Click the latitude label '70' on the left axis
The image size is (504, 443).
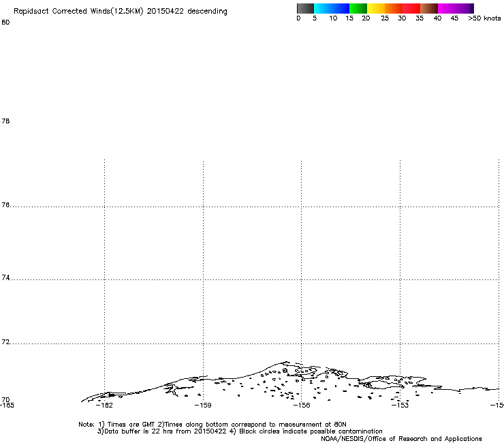click(x=5, y=399)
